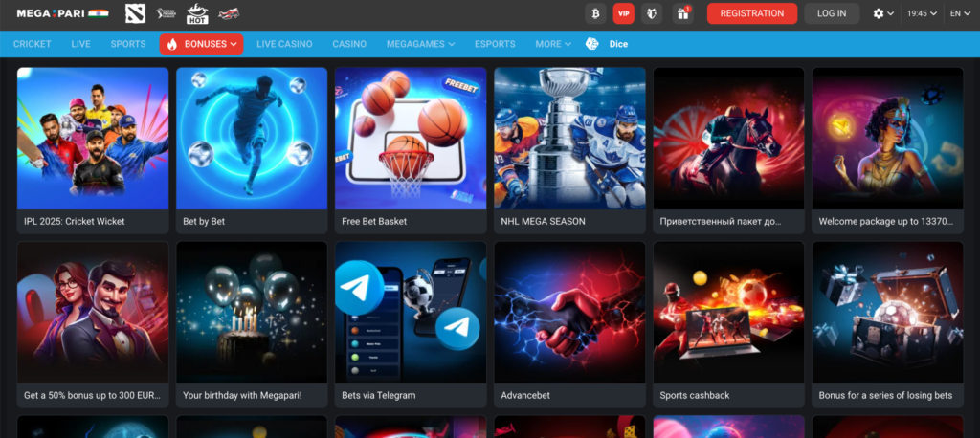
Task: Click the 'Bets via Telegram' title
Action: pos(379,396)
